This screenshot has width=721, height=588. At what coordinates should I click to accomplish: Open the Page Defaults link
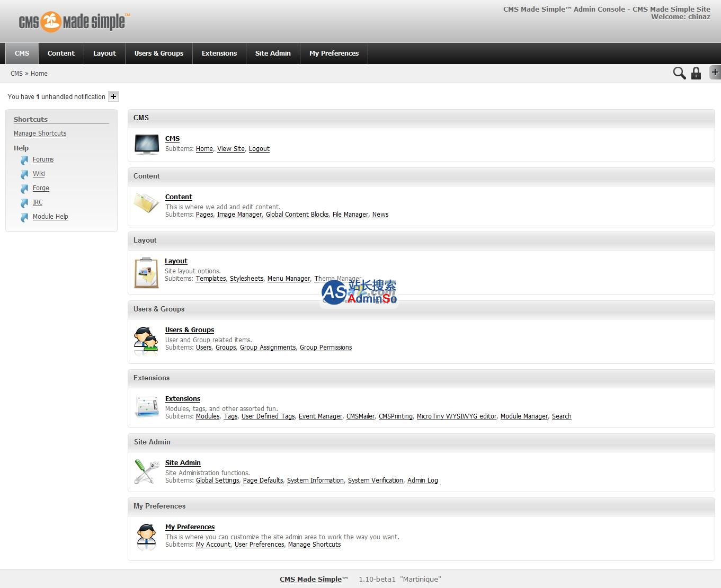[x=263, y=480]
